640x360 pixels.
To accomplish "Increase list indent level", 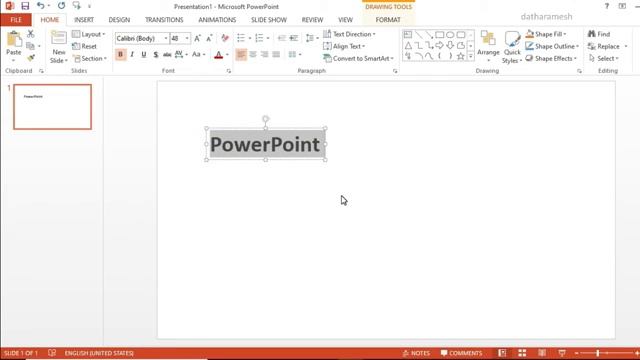I will [x=293, y=38].
